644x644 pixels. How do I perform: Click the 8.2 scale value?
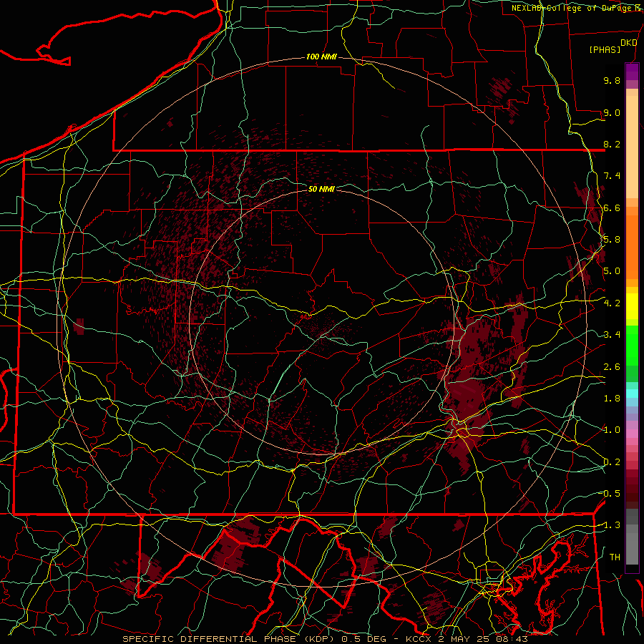coord(612,144)
